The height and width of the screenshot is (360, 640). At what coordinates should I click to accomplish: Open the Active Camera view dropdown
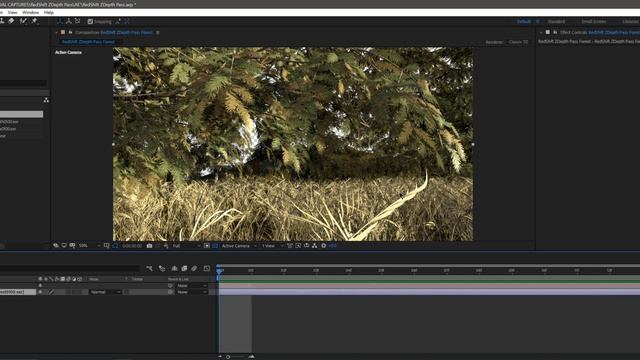pyautogui.click(x=239, y=246)
